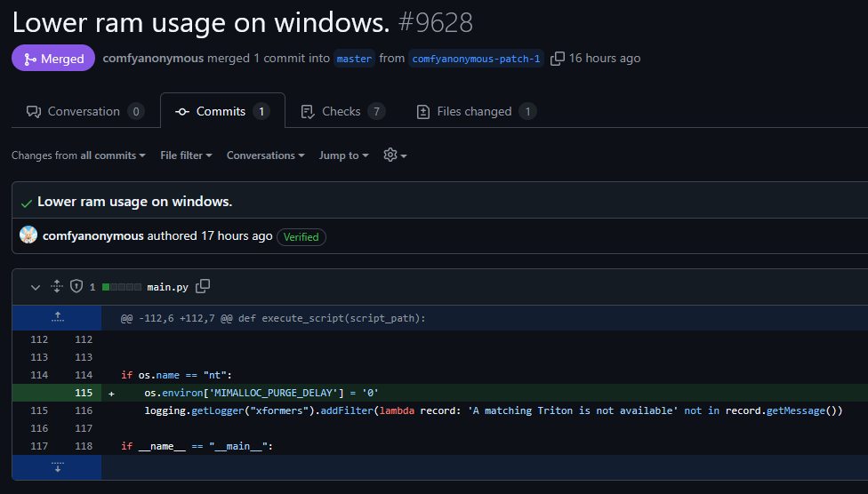Click the shield code owner icon
The image size is (868, 494).
click(x=76, y=286)
